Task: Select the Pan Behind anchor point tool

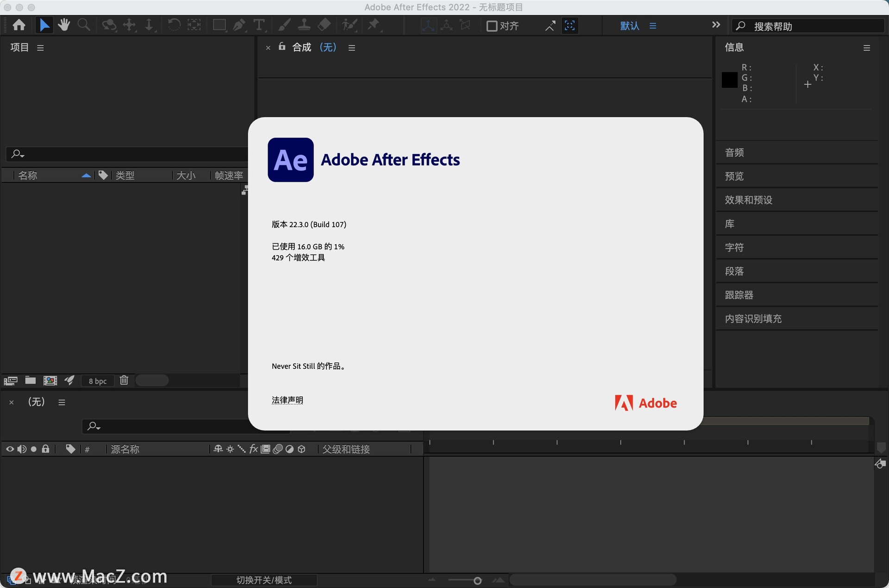Action: [194, 25]
